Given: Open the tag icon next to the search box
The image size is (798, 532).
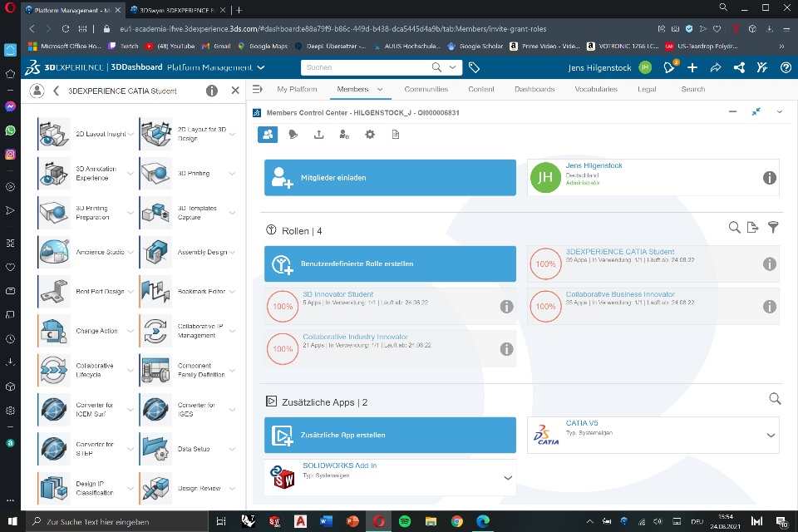Looking at the screenshot, I should point(474,67).
